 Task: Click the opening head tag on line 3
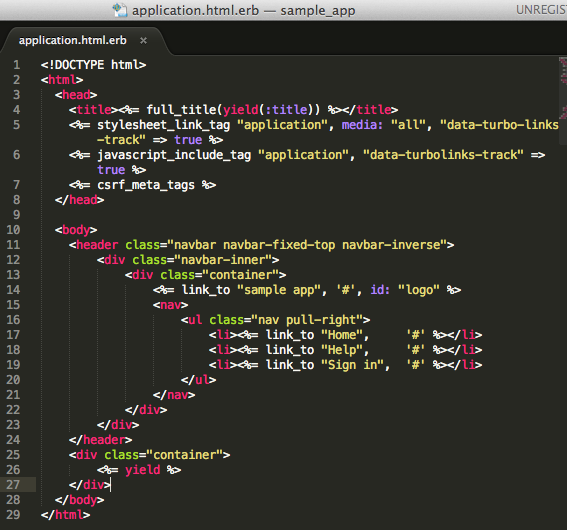tap(76, 95)
